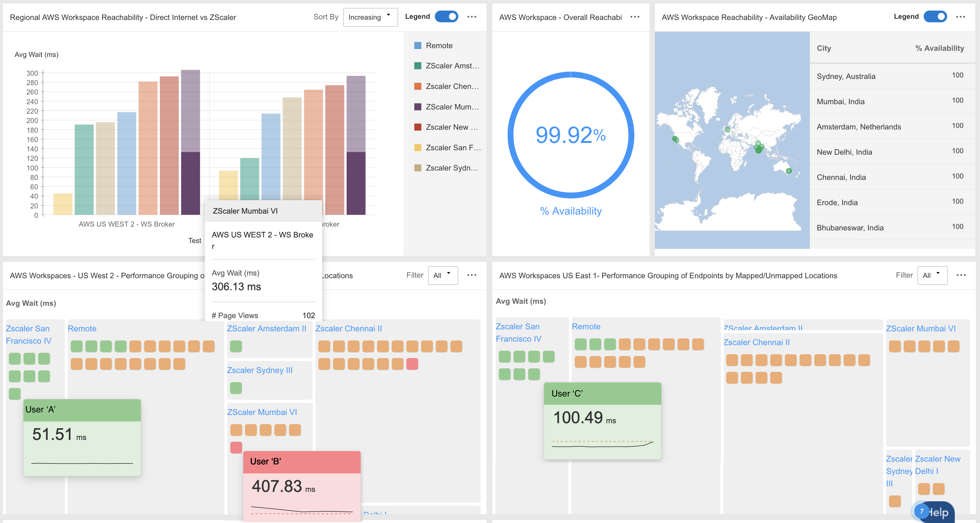
Task: Click the red endpoint tile under ZScaler Mumbai VI
Action: click(x=236, y=447)
